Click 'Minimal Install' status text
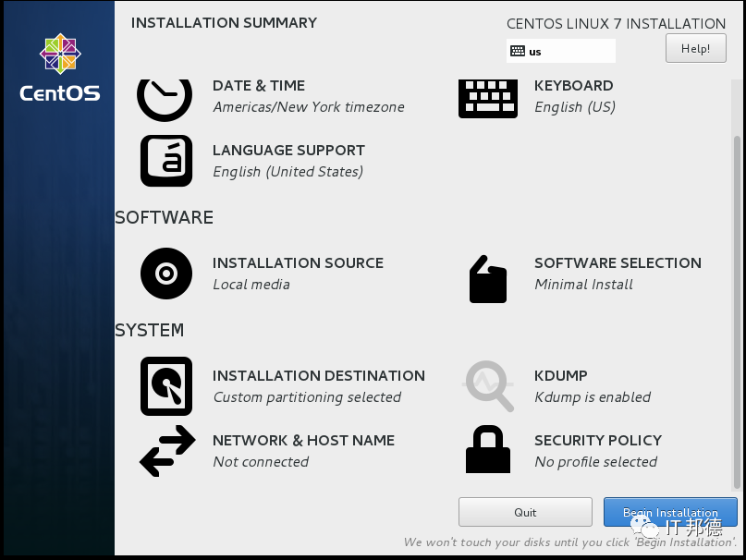This screenshot has height=560, width=746. [583, 285]
